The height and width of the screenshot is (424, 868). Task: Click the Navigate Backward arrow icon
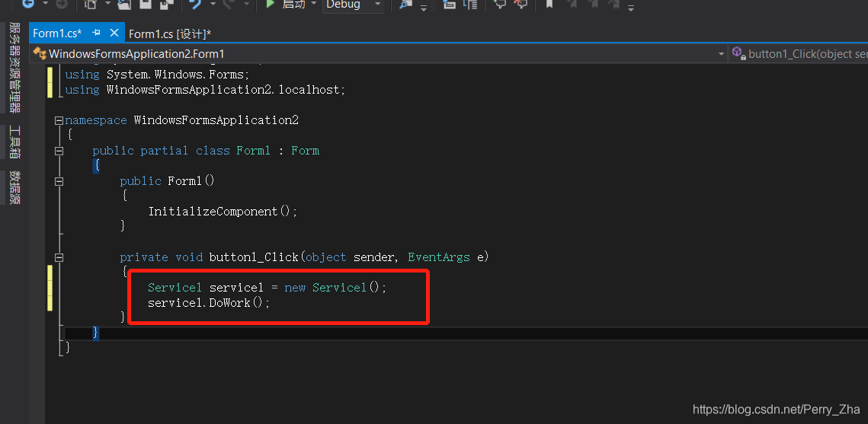(27, 4)
